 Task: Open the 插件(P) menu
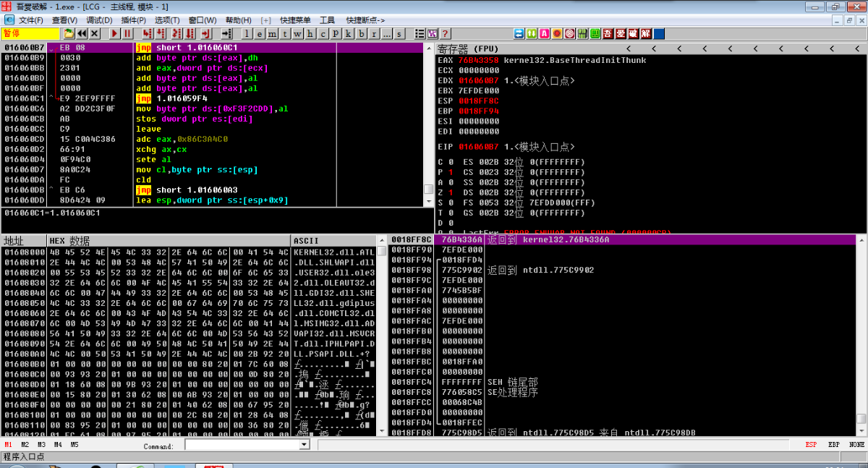134,20
